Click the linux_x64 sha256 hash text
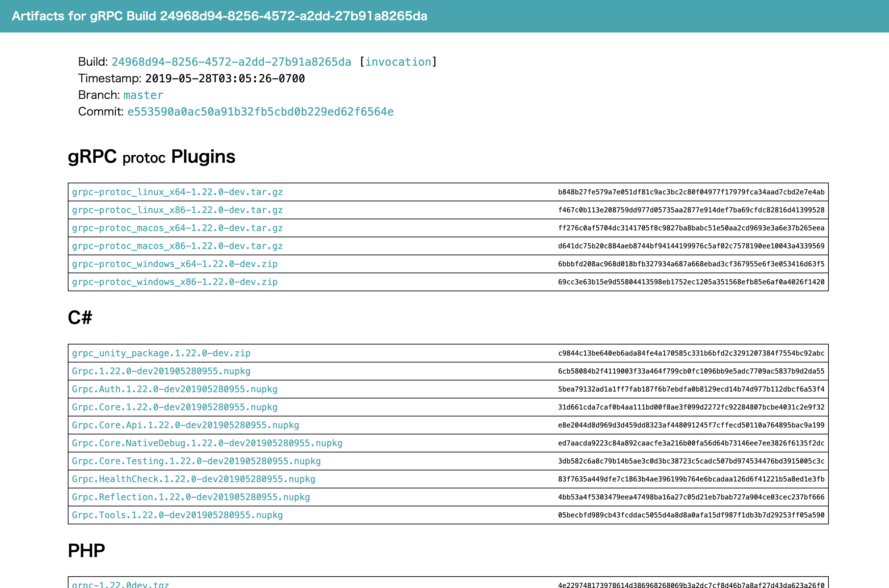The image size is (889, 588). 691,192
